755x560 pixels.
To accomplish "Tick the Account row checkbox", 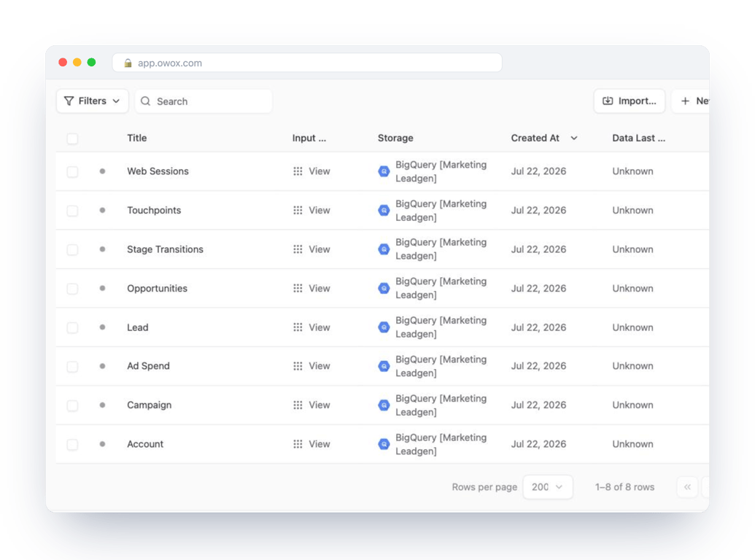I will point(72,445).
